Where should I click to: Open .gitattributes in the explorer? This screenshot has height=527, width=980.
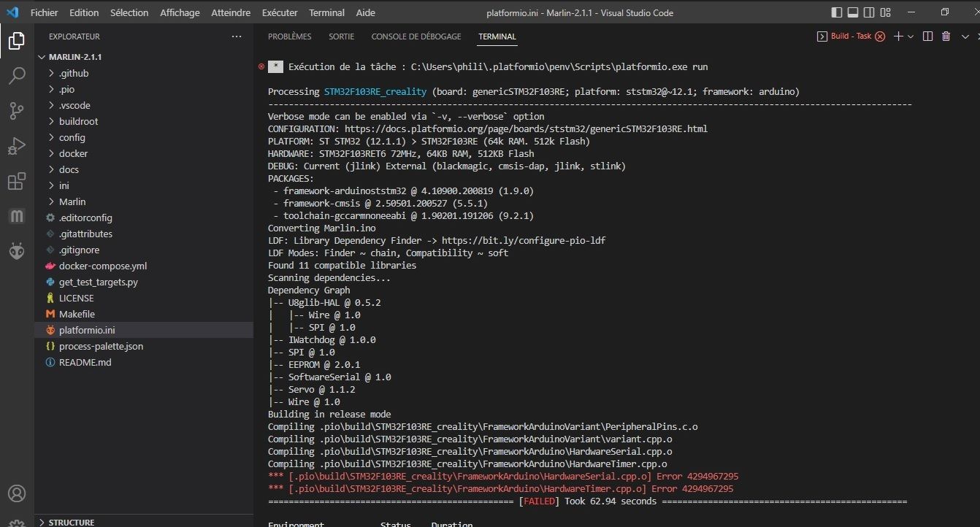[85, 234]
